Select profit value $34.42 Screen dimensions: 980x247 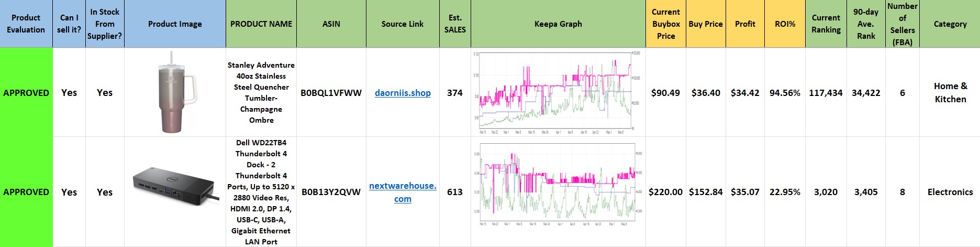745,93
